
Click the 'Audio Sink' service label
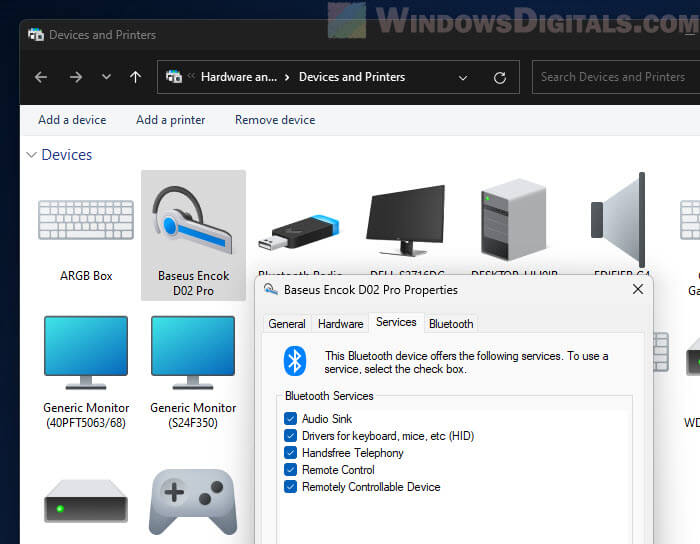[x=327, y=419]
